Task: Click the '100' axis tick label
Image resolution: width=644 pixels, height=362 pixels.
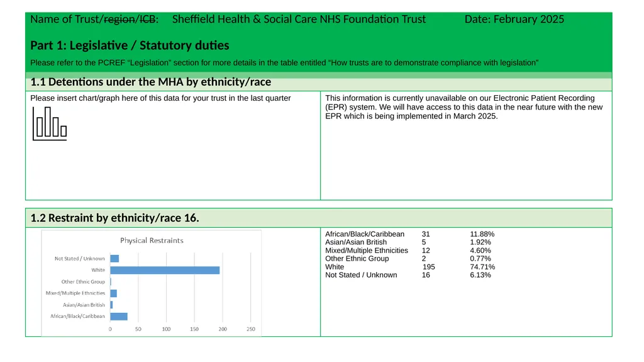Action: (x=166, y=329)
